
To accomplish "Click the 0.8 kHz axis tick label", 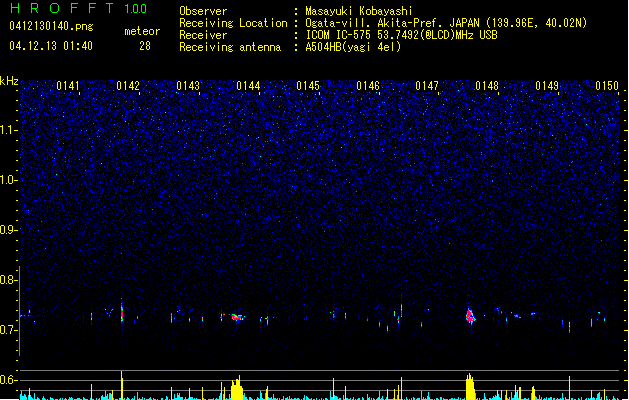I will click(9, 280).
